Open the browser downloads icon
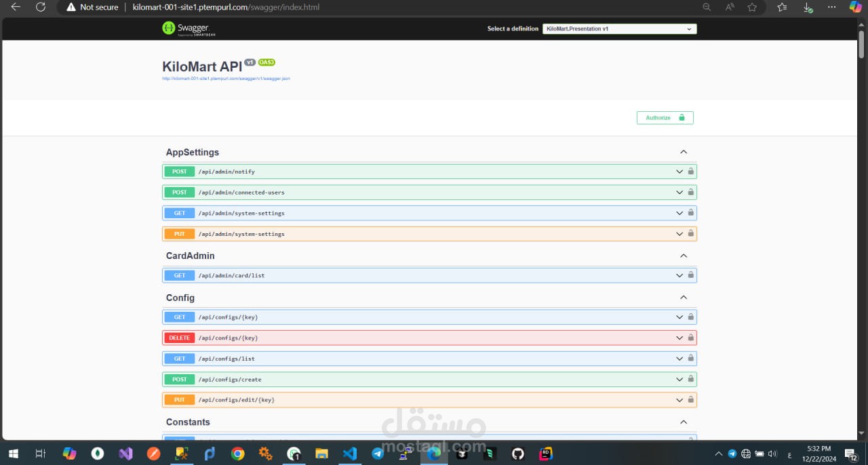The height and width of the screenshot is (465, 868). (808, 7)
